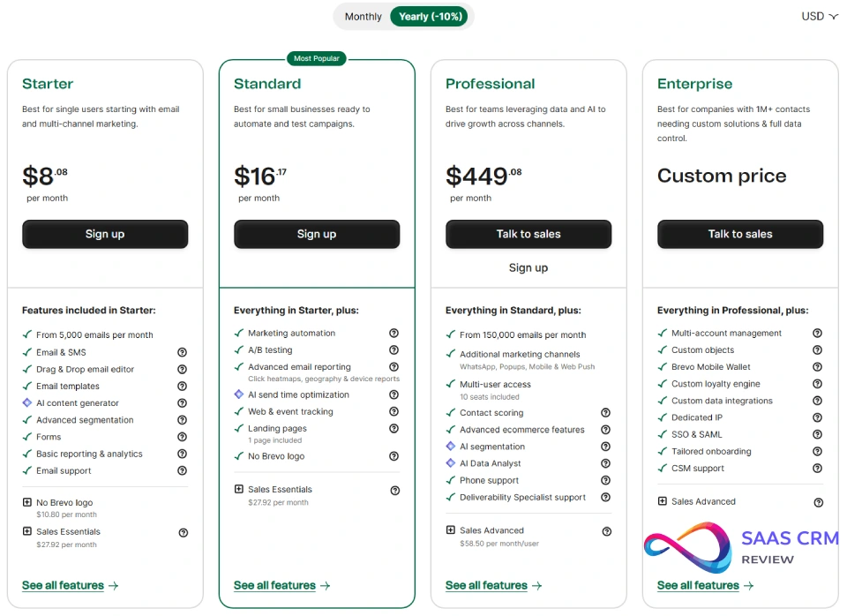Click help icon next to A/B testing
Screen dimensions: 847x616
pyautogui.click(x=394, y=350)
